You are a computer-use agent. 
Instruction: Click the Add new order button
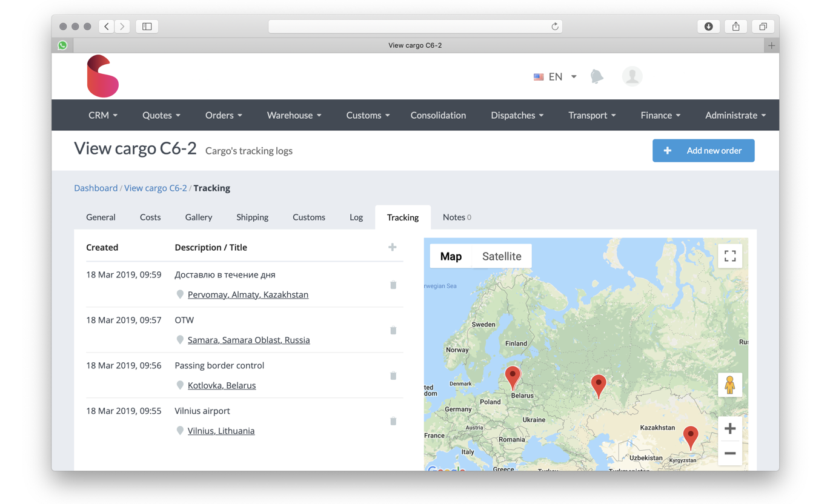click(x=703, y=151)
